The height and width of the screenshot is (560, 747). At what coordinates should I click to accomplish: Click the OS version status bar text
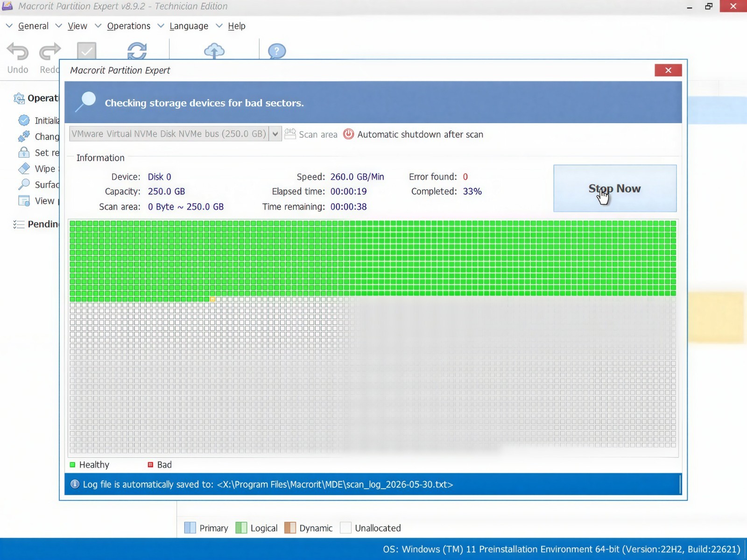point(562,549)
